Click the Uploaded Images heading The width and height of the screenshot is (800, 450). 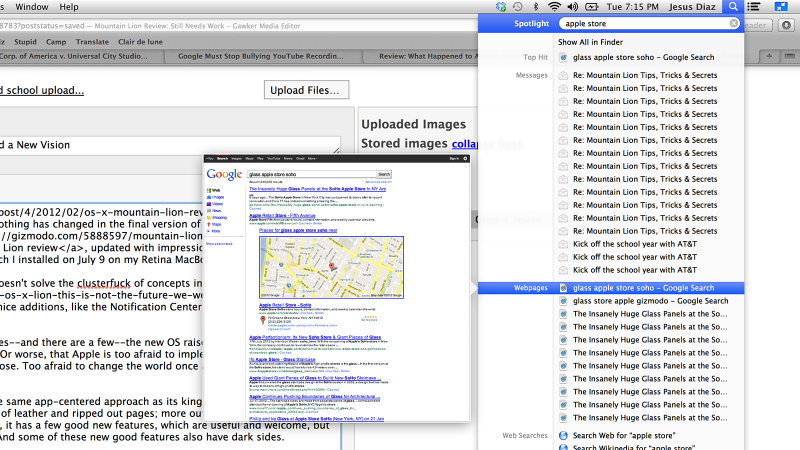(413, 124)
